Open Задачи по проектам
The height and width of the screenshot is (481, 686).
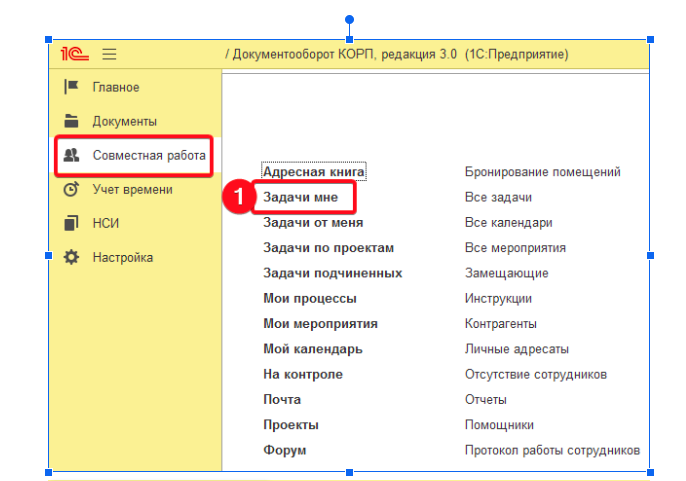[329, 248]
